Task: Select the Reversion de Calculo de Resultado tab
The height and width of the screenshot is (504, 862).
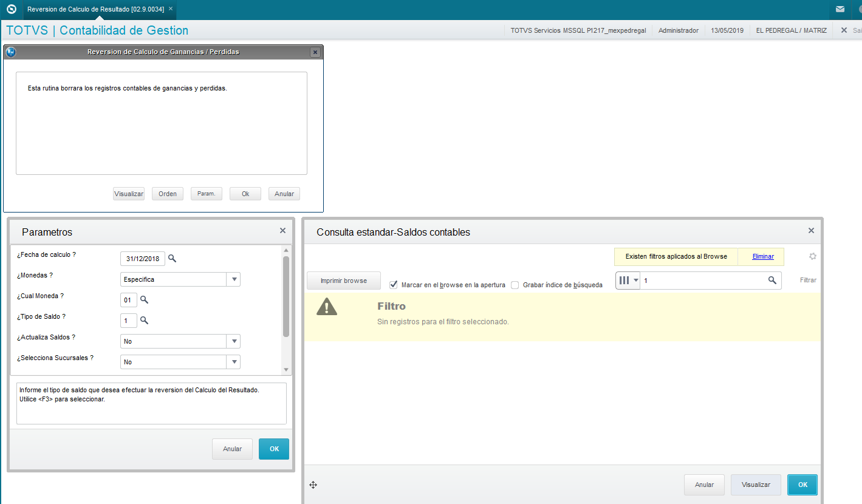Action: click(x=95, y=9)
